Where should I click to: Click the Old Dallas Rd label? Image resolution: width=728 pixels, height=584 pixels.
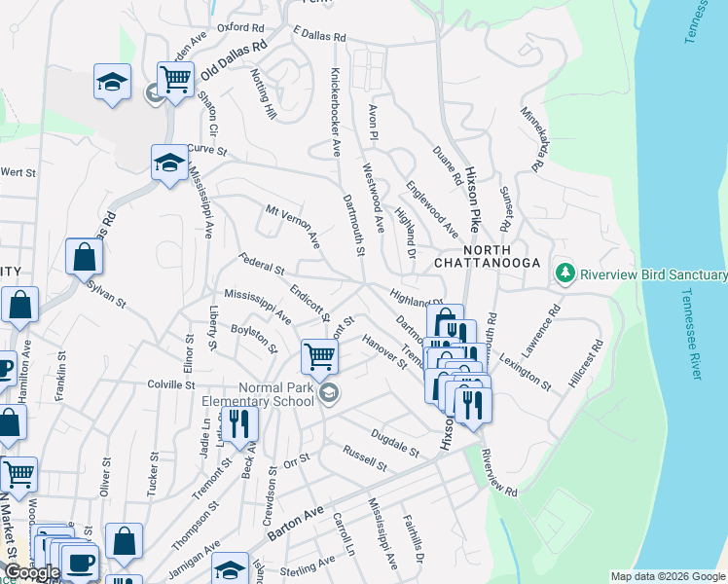click(234, 60)
